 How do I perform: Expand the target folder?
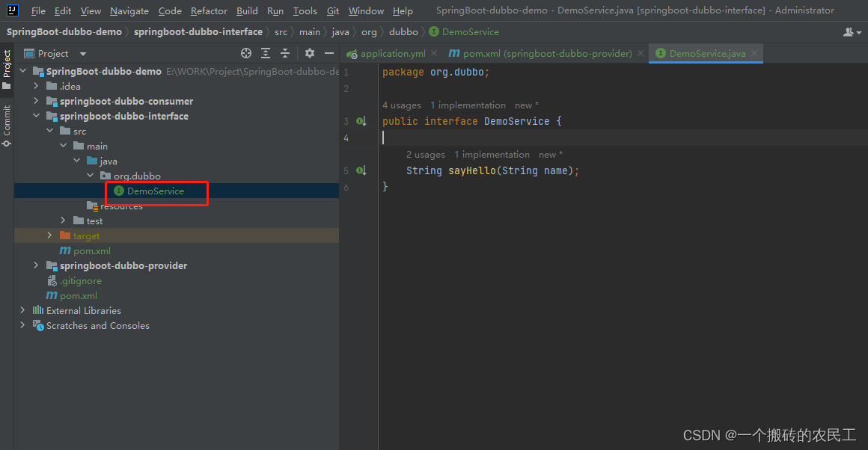50,235
